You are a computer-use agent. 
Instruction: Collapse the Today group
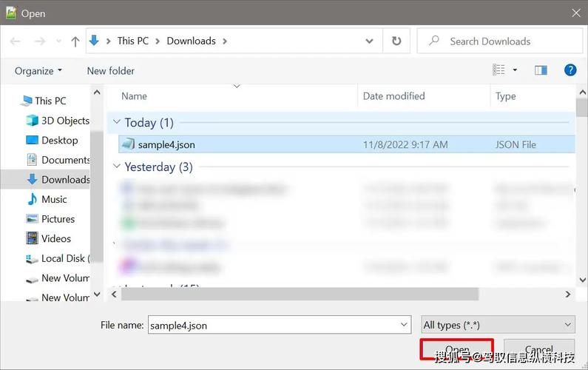coord(115,123)
